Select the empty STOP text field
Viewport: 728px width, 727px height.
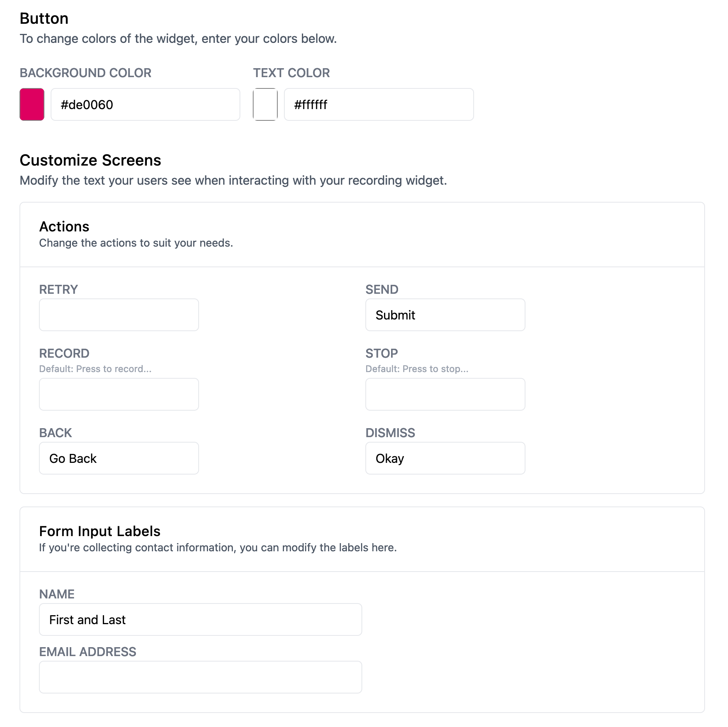445,394
